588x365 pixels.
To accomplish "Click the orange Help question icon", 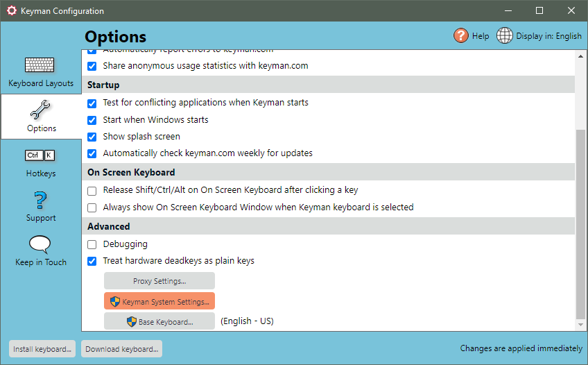I will (x=461, y=35).
